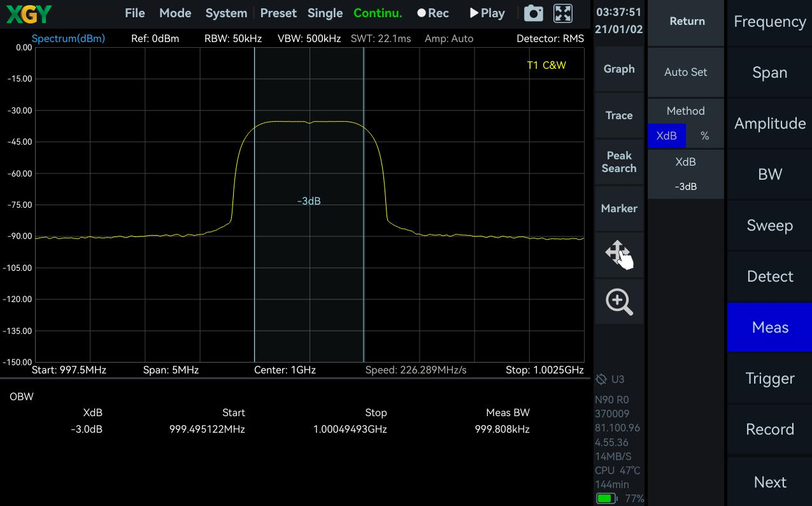This screenshot has height=506, width=812.
Task: Open the Mode menu
Action: (175, 13)
